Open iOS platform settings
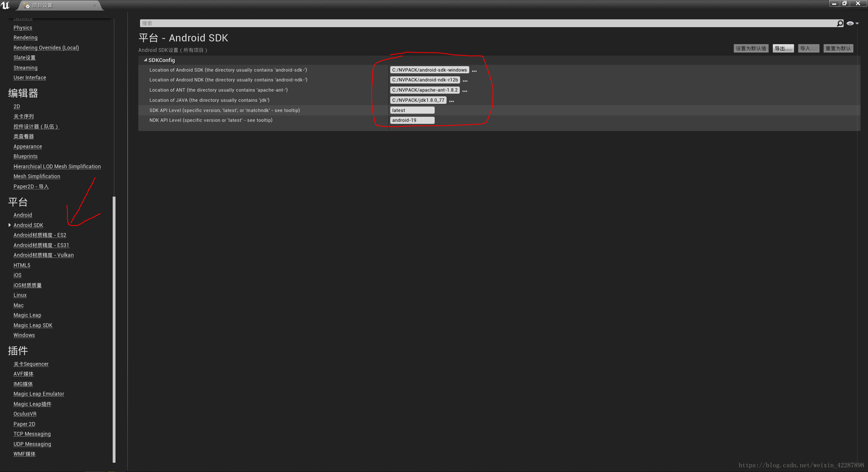The width and height of the screenshot is (868, 472). pos(17,275)
